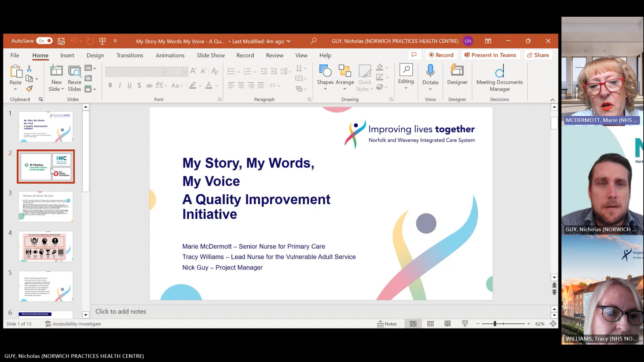Switch to Slide Sorter view icon
This screenshot has width=644, height=362.
pos(430,324)
